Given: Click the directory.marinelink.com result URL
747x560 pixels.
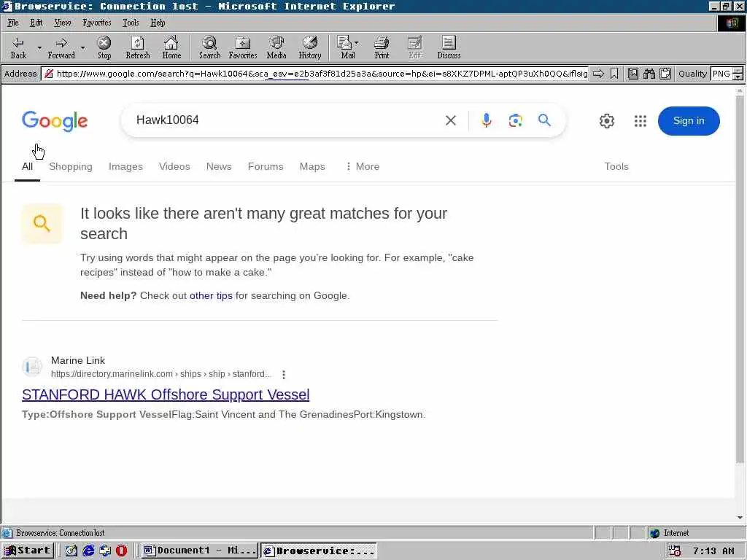Looking at the screenshot, I should [160, 374].
